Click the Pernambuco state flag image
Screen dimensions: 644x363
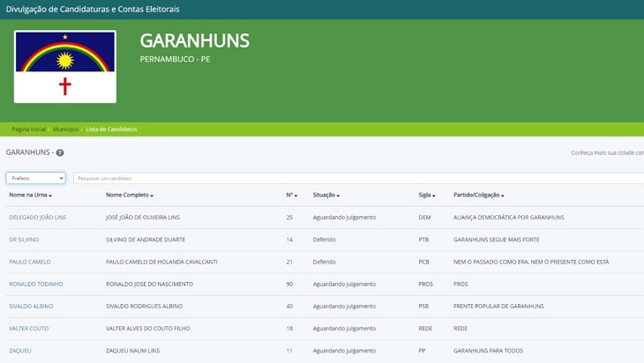pyautogui.click(x=65, y=67)
